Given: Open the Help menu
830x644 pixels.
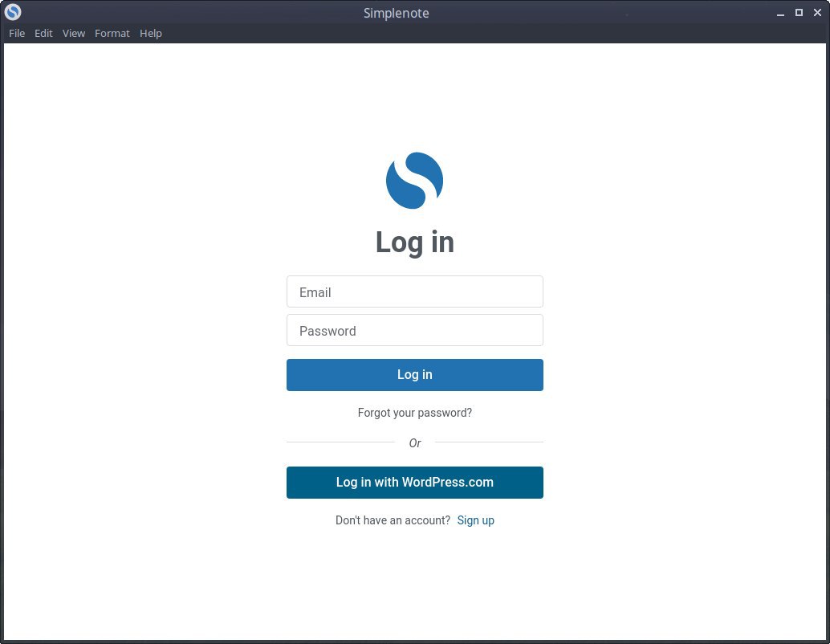Looking at the screenshot, I should [x=151, y=34].
